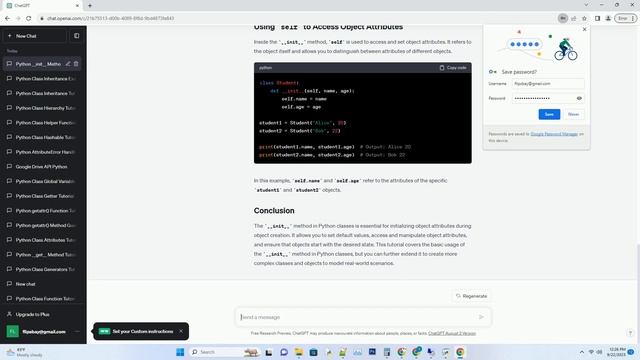Click the green profile avatar
The image size is (640, 360).
12,331
